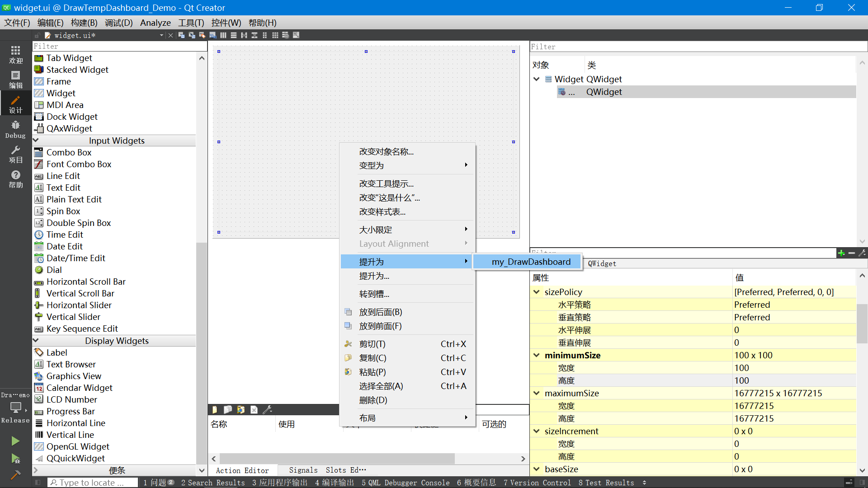Viewport: 868px width, 488px height.
Task: Click the Lay Out in a Grid icon
Action: coord(275,35)
